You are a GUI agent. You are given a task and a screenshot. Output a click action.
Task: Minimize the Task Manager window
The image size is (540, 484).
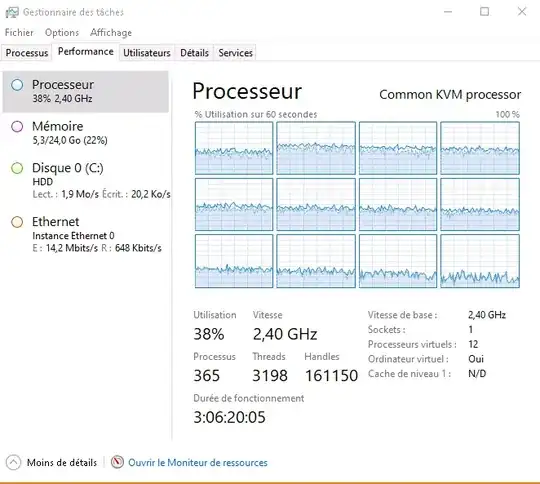click(x=448, y=12)
